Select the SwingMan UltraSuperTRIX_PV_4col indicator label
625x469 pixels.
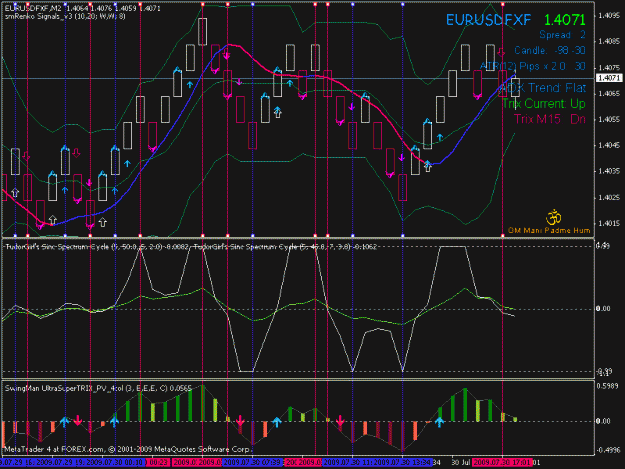(x=98, y=388)
